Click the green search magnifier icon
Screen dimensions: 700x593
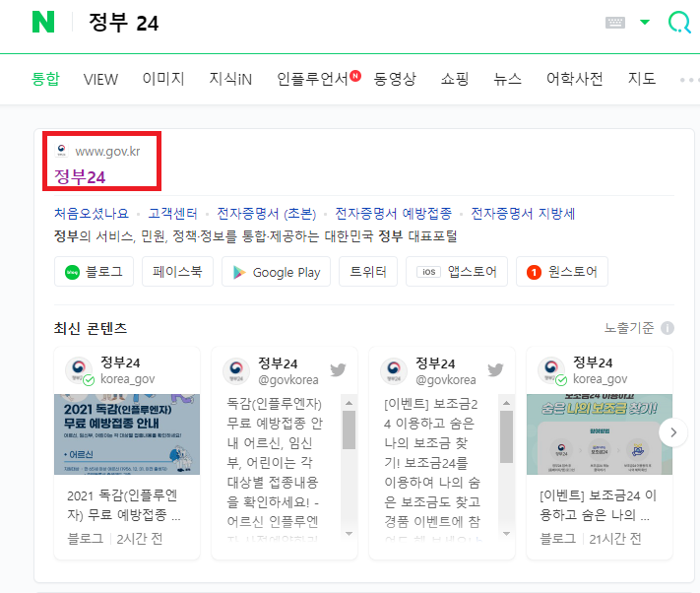tap(679, 22)
